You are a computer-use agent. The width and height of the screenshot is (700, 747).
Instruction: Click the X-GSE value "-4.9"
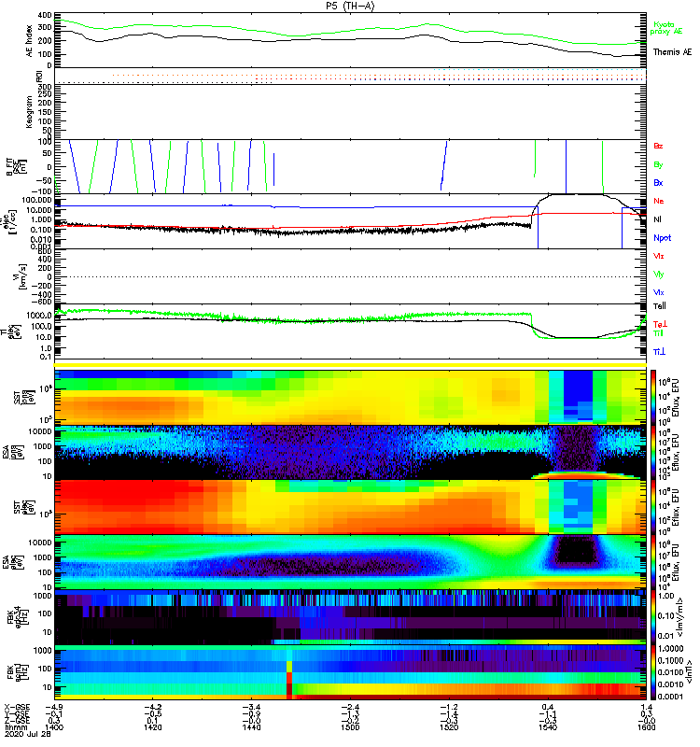tap(54, 707)
